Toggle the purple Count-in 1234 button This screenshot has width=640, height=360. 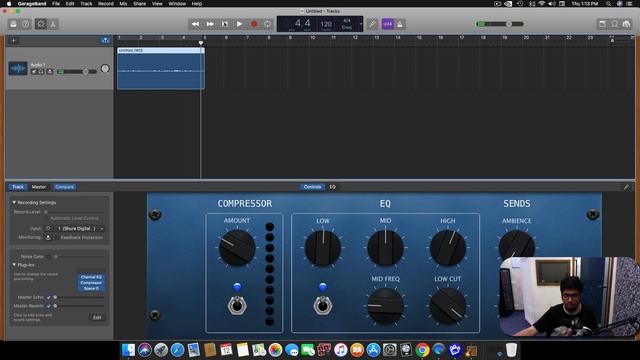[387, 24]
